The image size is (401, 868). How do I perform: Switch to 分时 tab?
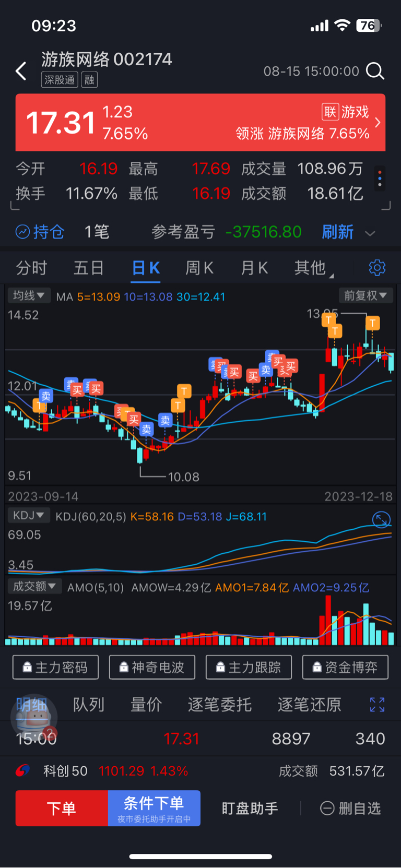[x=31, y=268]
